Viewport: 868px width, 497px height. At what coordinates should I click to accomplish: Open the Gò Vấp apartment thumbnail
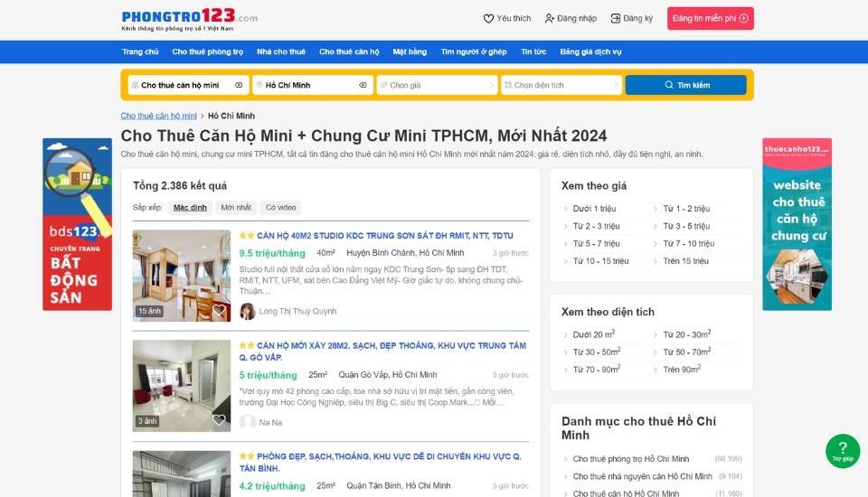click(x=182, y=386)
